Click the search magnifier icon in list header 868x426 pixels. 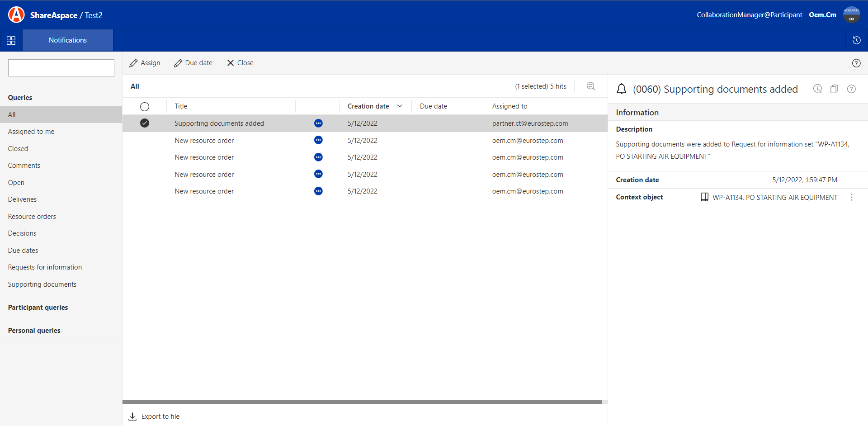tap(591, 86)
